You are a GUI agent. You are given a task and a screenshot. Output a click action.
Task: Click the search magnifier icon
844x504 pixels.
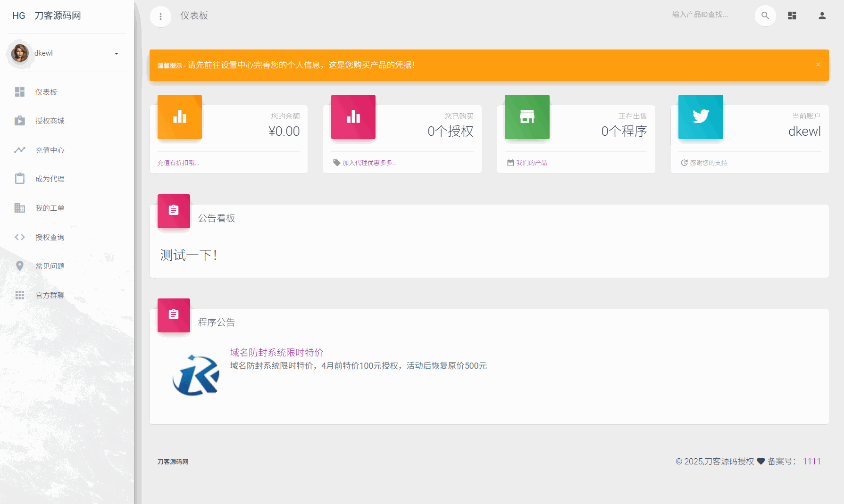(x=765, y=16)
